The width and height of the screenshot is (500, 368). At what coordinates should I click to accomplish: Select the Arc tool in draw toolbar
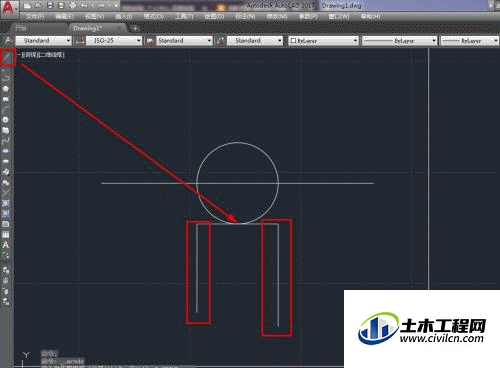[6, 109]
